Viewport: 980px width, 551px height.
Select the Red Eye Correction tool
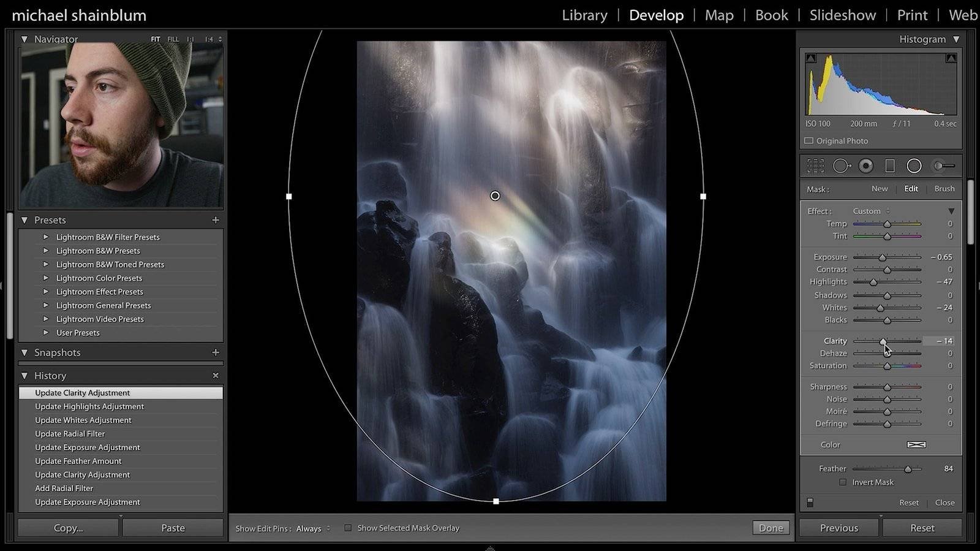pos(865,166)
